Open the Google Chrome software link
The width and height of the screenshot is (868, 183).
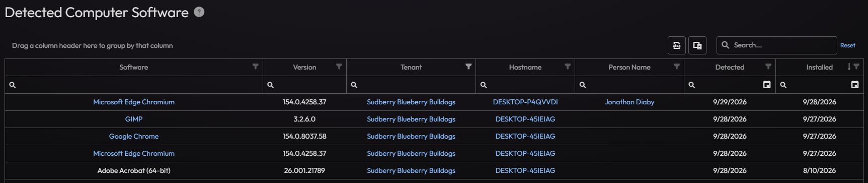click(x=134, y=136)
